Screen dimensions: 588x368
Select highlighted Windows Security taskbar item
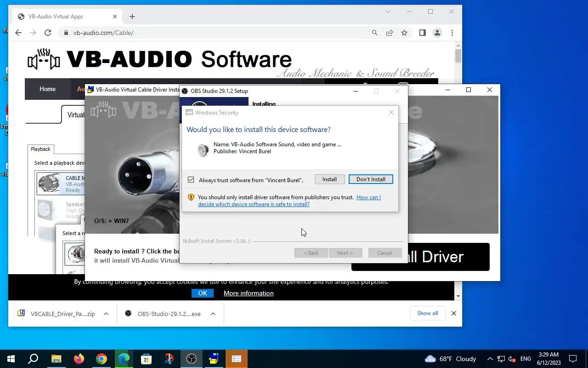point(236,359)
